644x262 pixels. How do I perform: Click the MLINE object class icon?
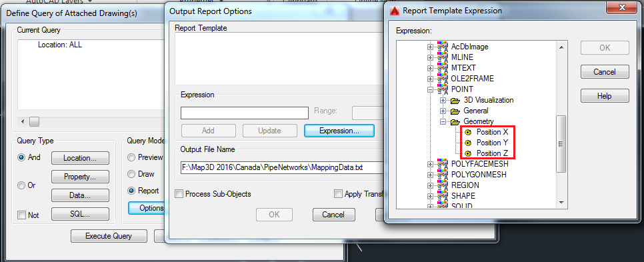442,57
